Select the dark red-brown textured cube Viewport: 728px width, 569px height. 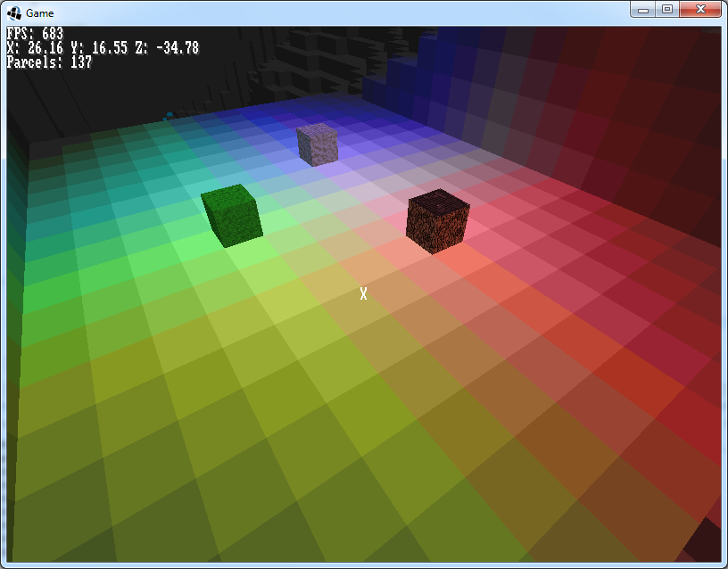[437, 221]
